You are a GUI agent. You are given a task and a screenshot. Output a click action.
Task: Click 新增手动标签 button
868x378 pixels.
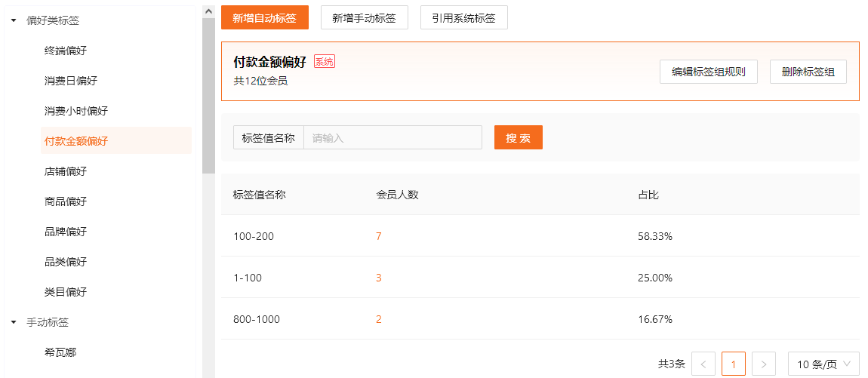tap(364, 17)
